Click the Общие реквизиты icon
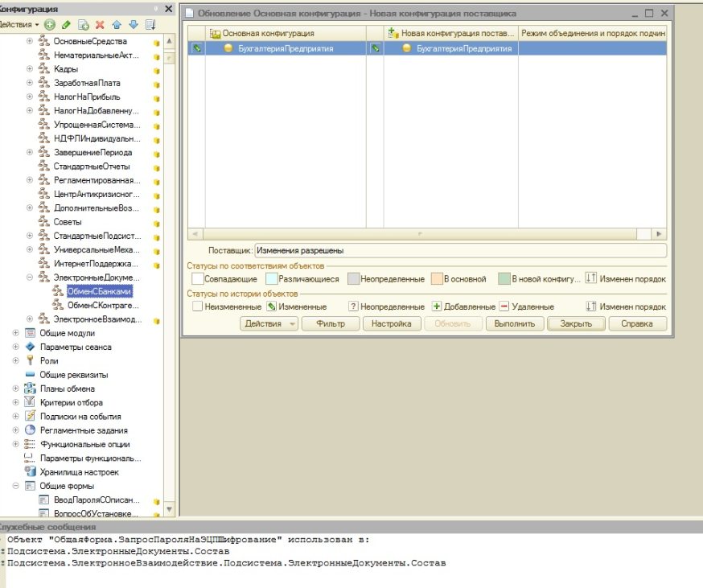 pos(30,375)
